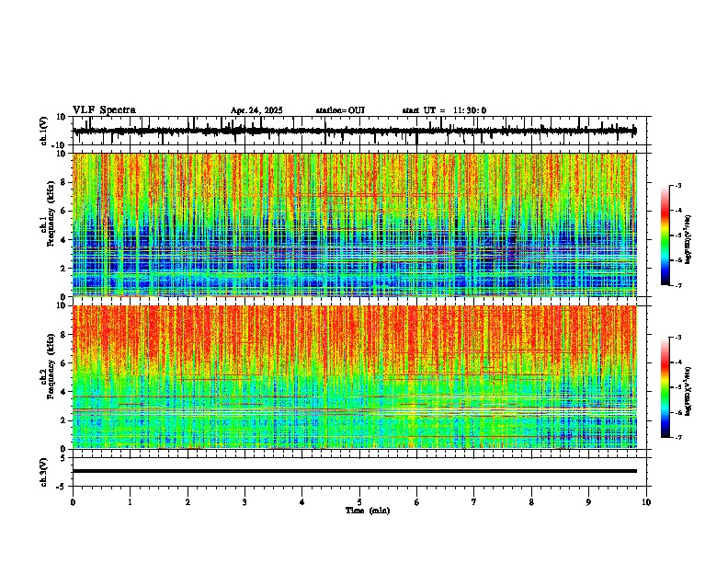This screenshot has height=563, width=728.
Task: Click time axis tick label "0"
Action: (x=73, y=502)
